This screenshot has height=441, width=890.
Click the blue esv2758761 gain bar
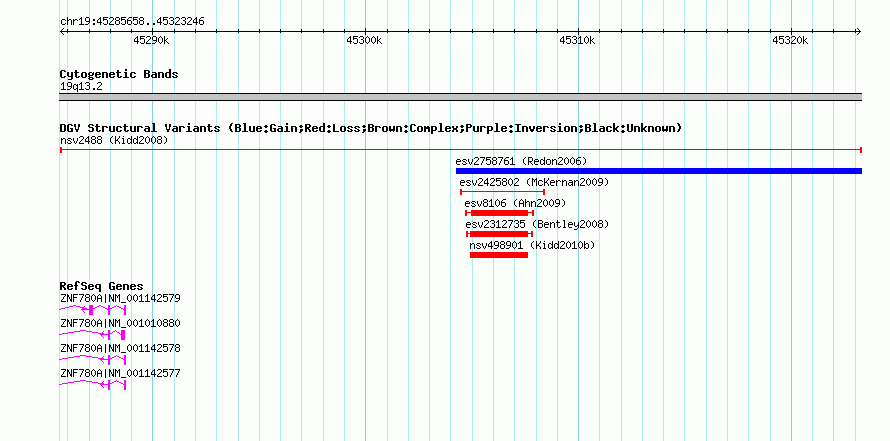point(659,171)
